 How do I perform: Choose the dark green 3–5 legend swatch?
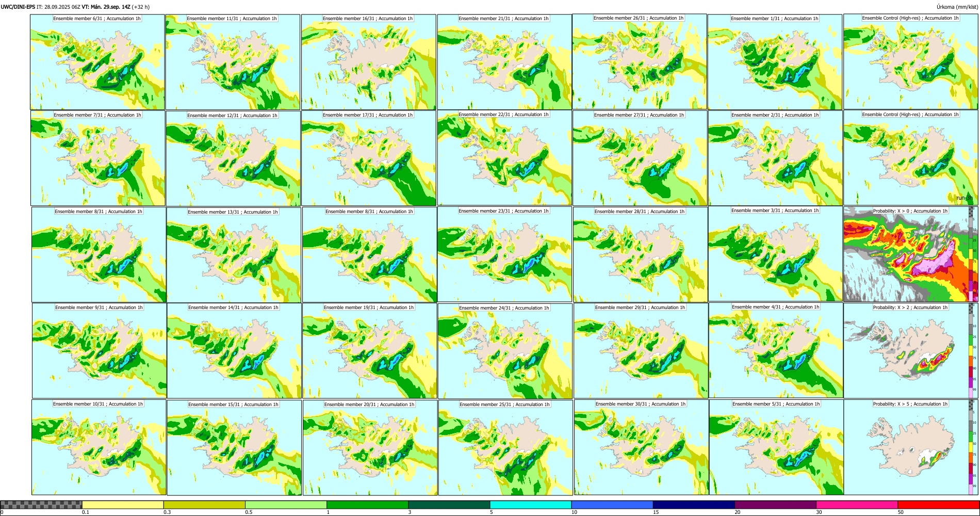449,505
